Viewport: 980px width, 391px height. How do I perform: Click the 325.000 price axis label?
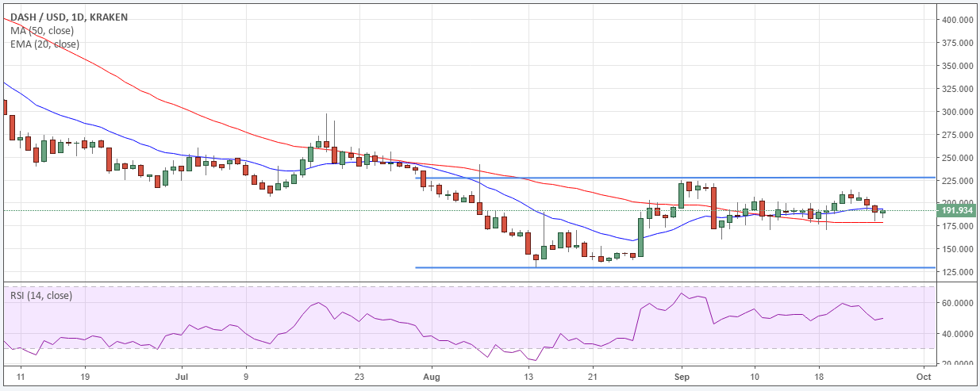point(956,89)
